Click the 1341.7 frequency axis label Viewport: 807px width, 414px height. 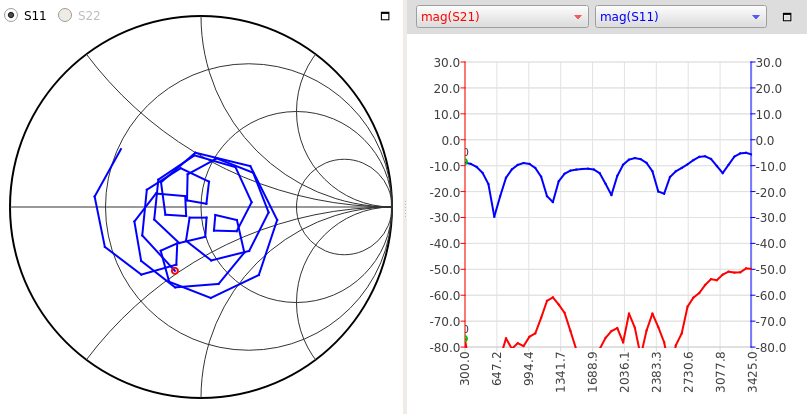[560, 373]
